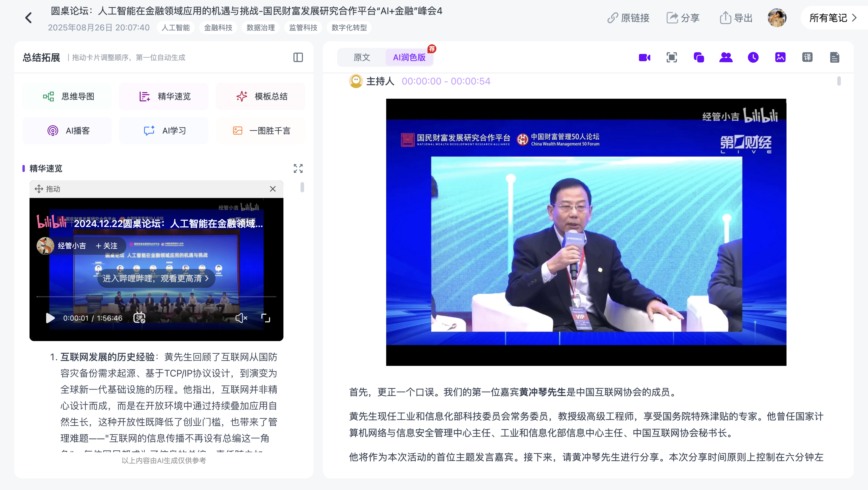Switch to the 原文 tab

(362, 58)
